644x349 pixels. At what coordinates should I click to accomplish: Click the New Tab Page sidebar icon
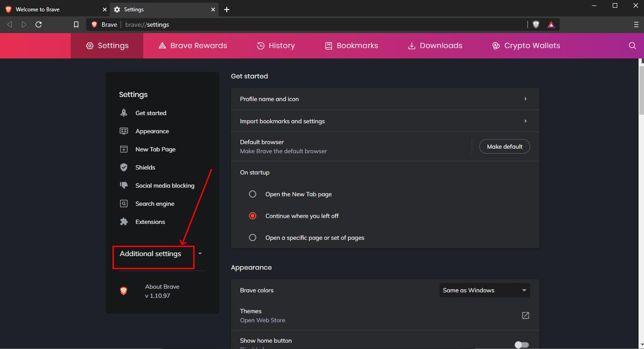click(x=124, y=149)
